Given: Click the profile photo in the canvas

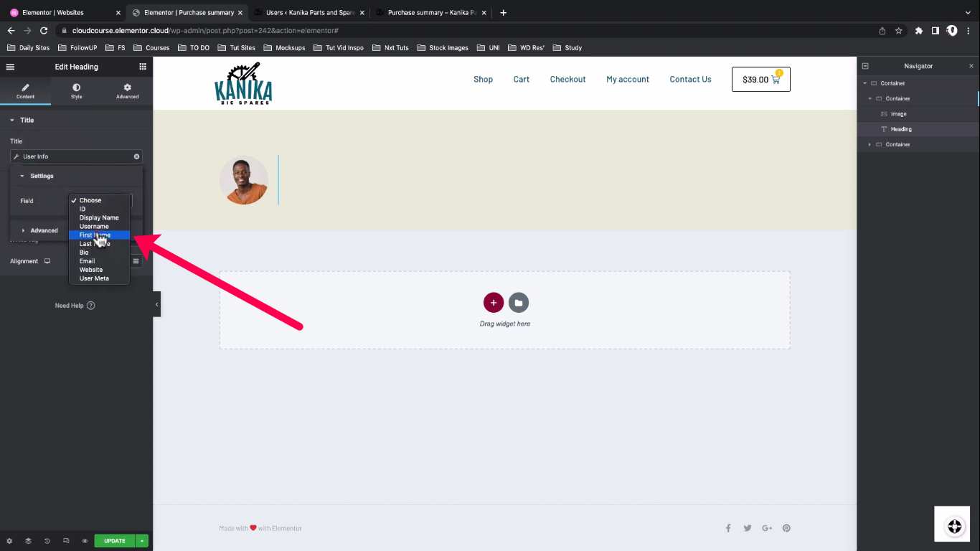Looking at the screenshot, I should point(244,180).
